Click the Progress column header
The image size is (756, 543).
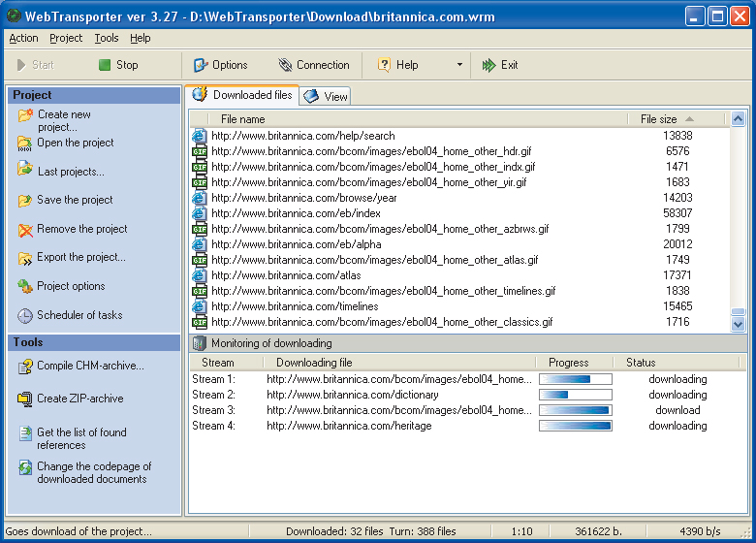(574, 363)
